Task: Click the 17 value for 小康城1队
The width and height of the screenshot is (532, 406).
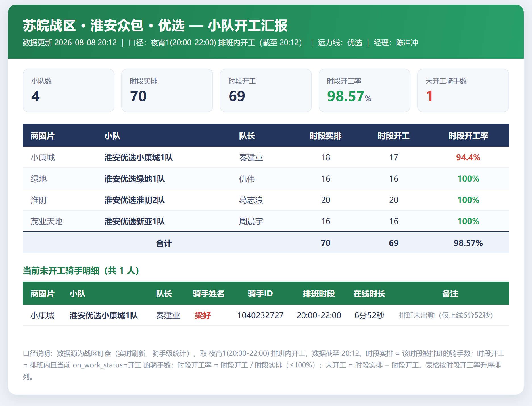Action: coord(393,157)
